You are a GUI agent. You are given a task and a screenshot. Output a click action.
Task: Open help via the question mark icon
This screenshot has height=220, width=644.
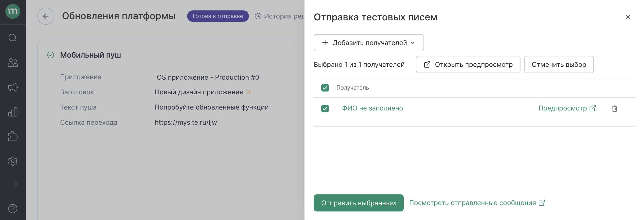pos(13,208)
